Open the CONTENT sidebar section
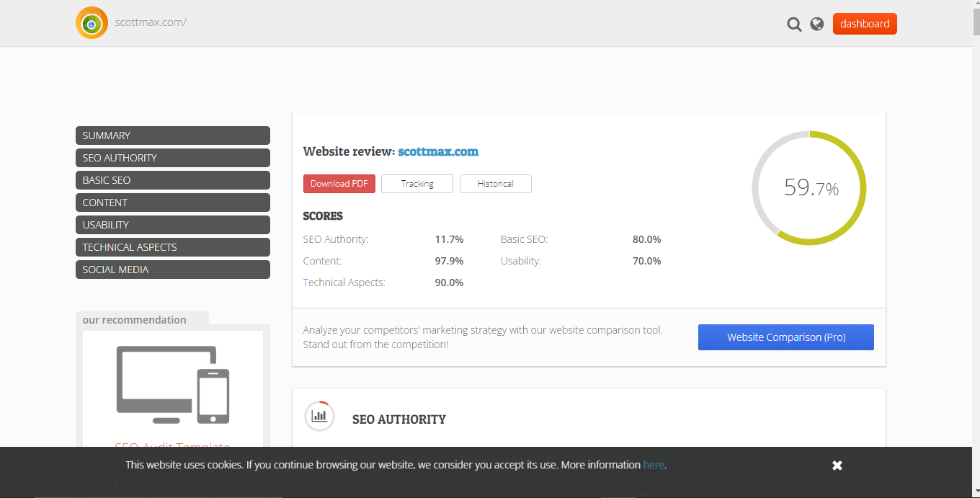The height and width of the screenshot is (498, 980). point(173,203)
